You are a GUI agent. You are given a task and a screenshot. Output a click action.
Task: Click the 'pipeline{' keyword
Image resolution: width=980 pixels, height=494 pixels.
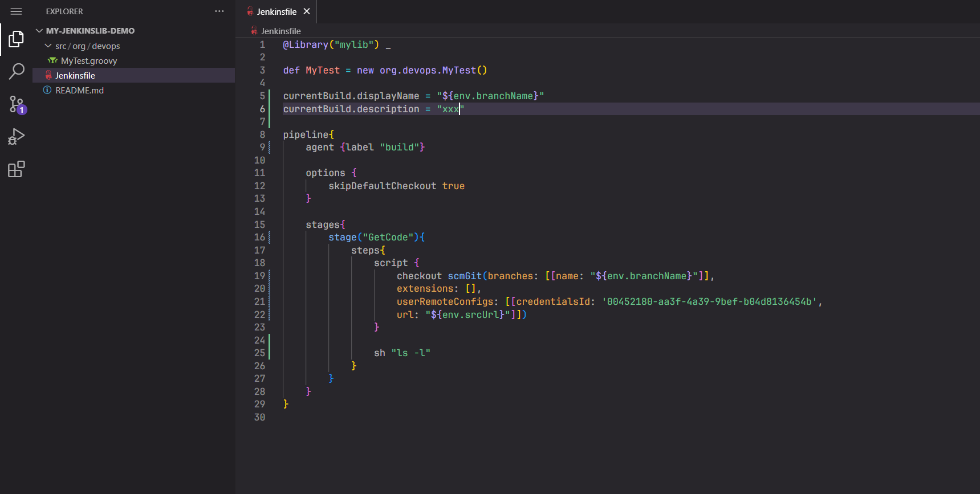308,134
